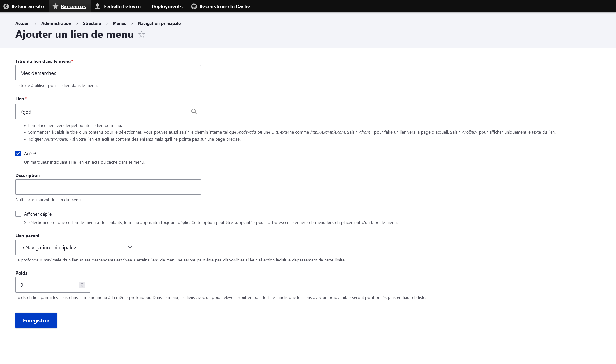The image size is (616, 364).
Task: Increase Poids value with up stepper arrow
Action: coord(82,284)
